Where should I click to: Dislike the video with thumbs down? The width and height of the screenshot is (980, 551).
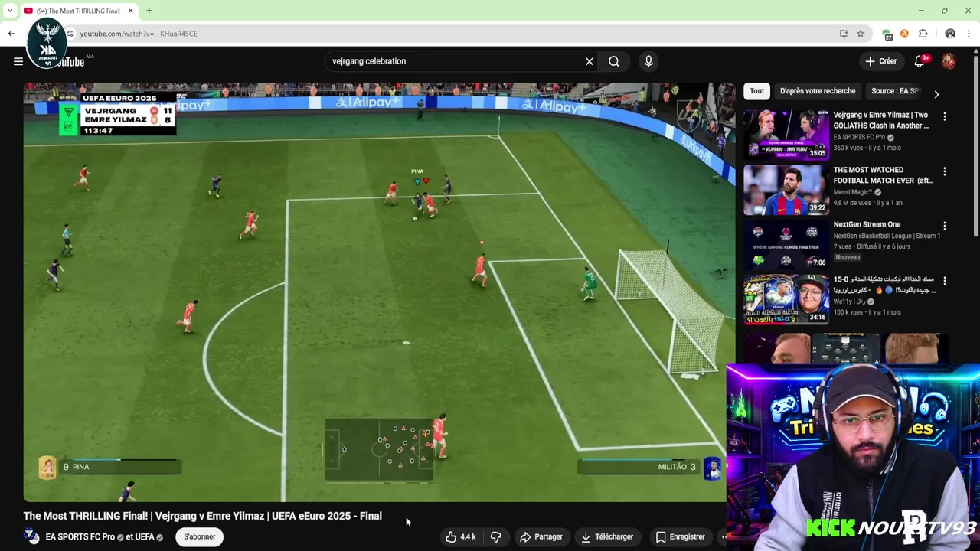pos(496,536)
